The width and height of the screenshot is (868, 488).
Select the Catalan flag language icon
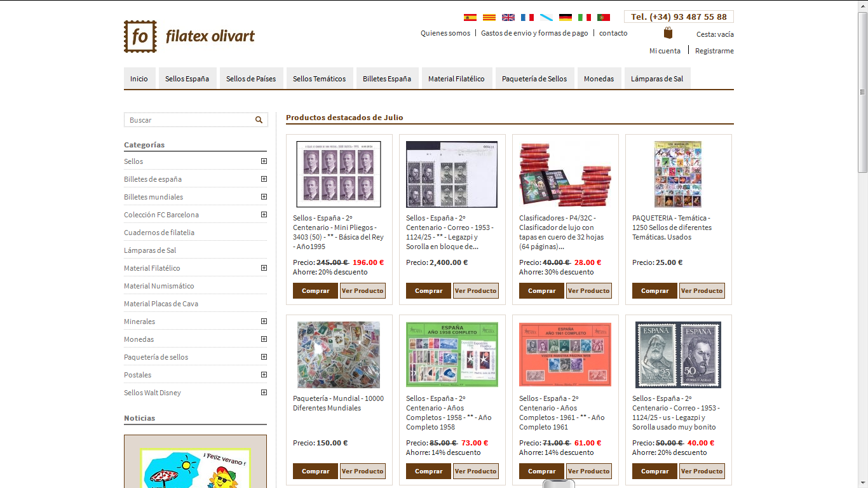point(489,17)
